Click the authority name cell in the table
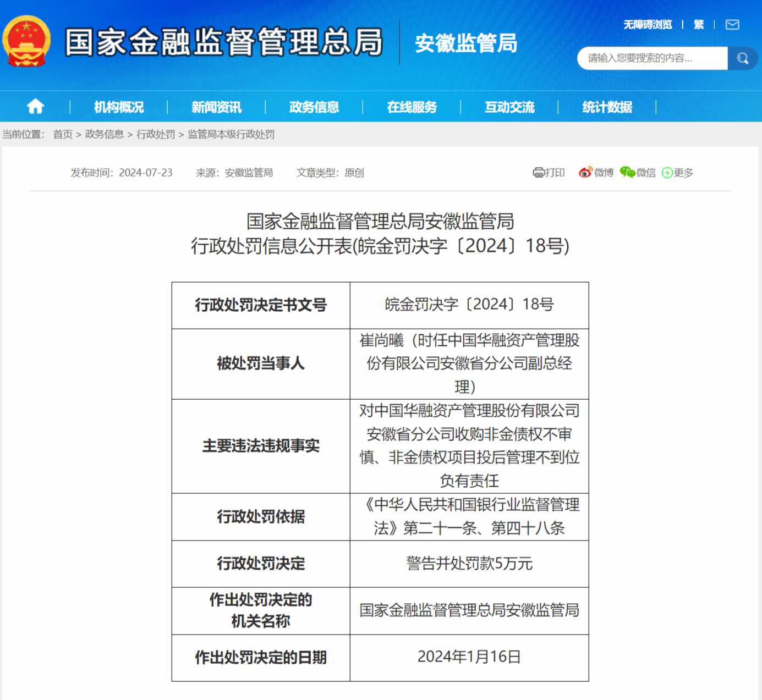 469,611
